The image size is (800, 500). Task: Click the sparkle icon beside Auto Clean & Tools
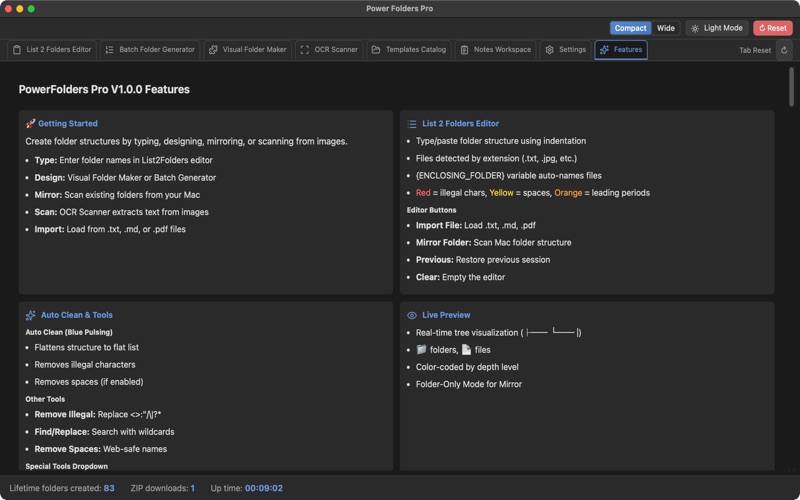(31, 315)
